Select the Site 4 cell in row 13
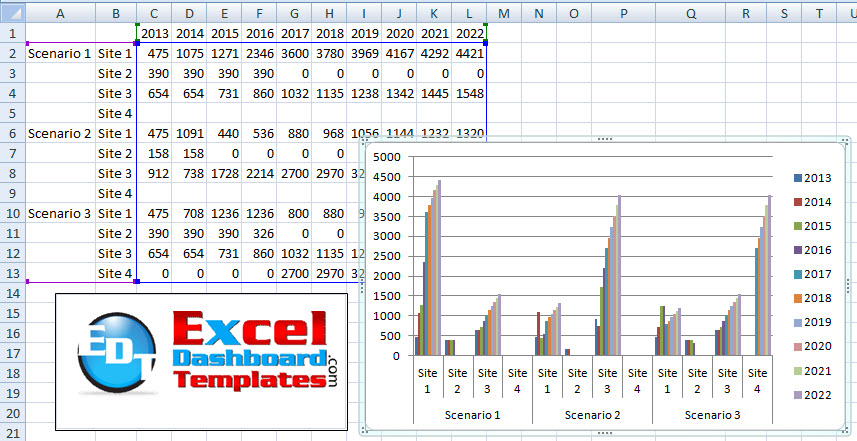This screenshot has width=857, height=441. pyautogui.click(x=115, y=273)
